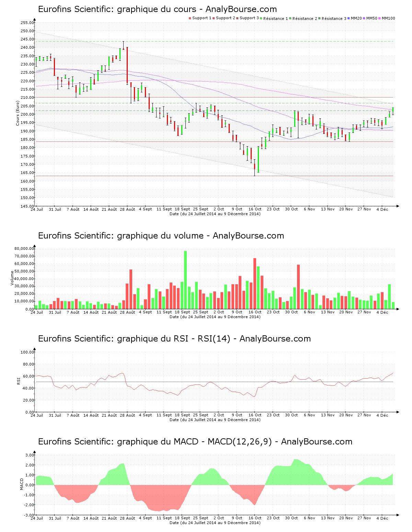This screenshot has width=412, height=532.
Task: Click '18 Sept' under the volume chart
Action: 182,312
